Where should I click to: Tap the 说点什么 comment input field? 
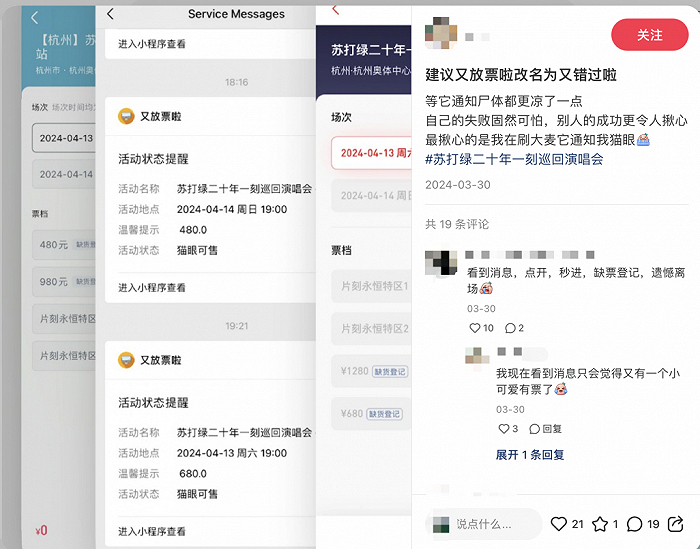point(483,524)
